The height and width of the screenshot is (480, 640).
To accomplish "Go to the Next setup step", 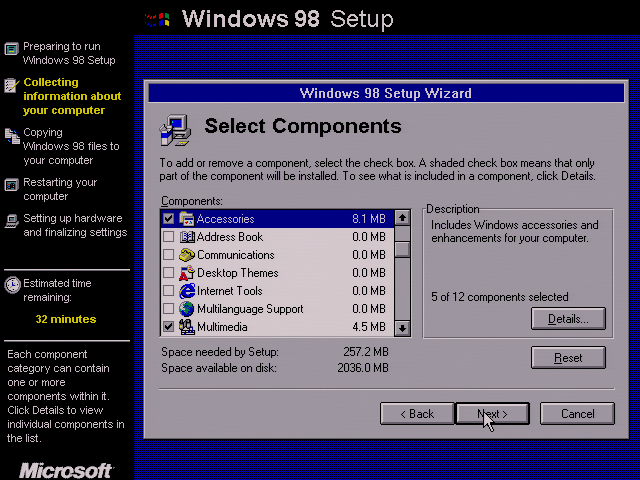I will [492, 413].
